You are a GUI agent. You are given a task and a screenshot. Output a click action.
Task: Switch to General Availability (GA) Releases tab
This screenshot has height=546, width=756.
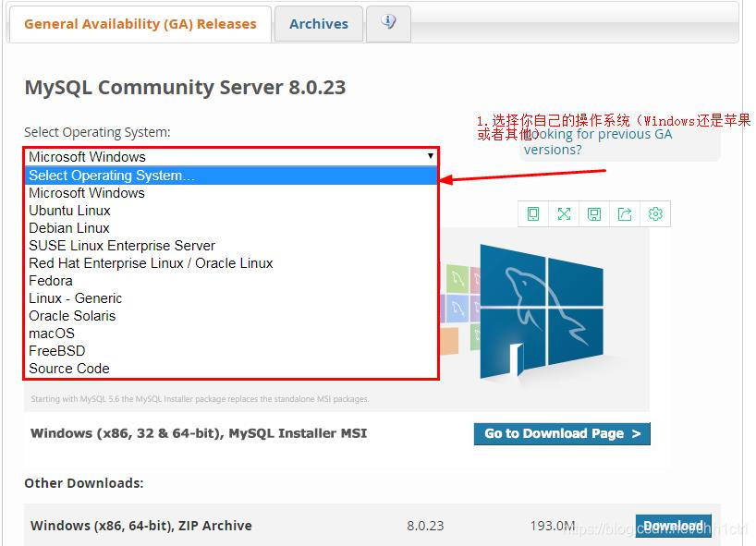coord(140,24)
